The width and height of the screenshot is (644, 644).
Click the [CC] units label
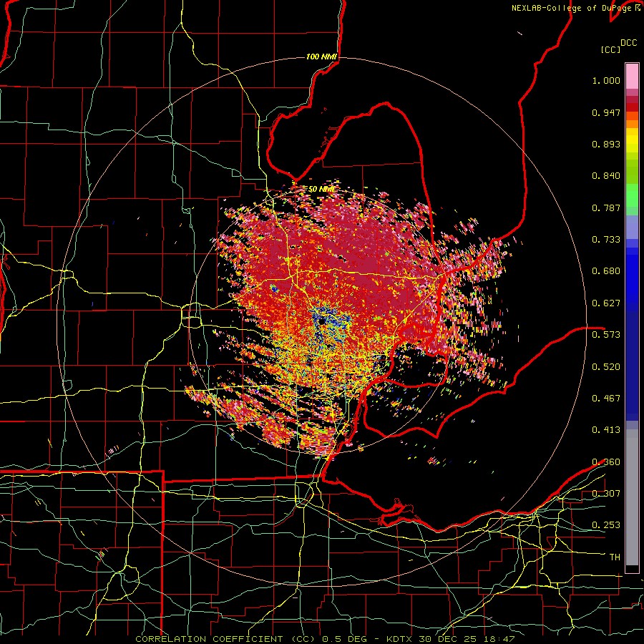pos(611,49)
